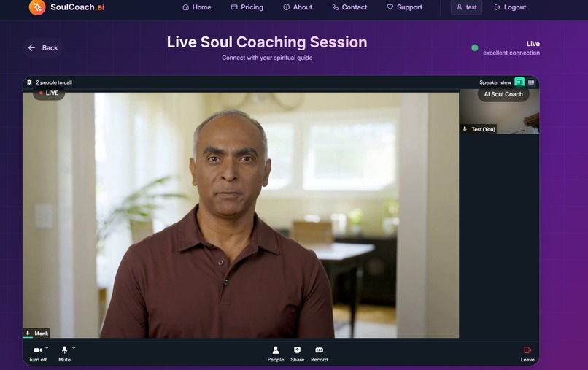Navigate to the Contact page
The height and width of the screenshot is (370, 588).
(x=349, y=7)
